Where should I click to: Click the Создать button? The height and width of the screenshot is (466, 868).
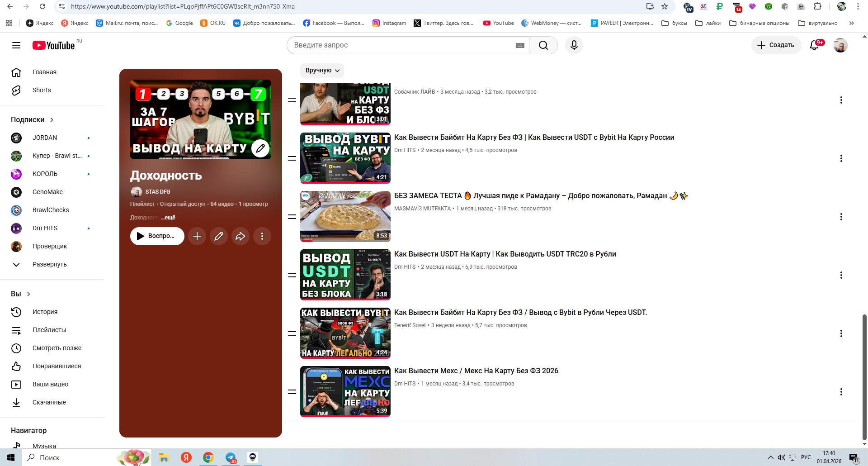coord(776,45)
